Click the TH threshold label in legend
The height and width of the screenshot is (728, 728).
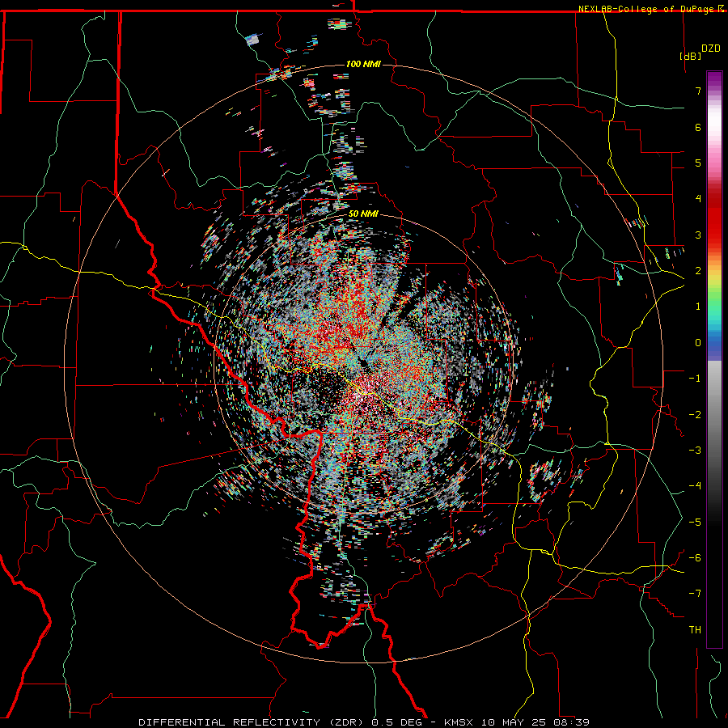click(695, 630)
